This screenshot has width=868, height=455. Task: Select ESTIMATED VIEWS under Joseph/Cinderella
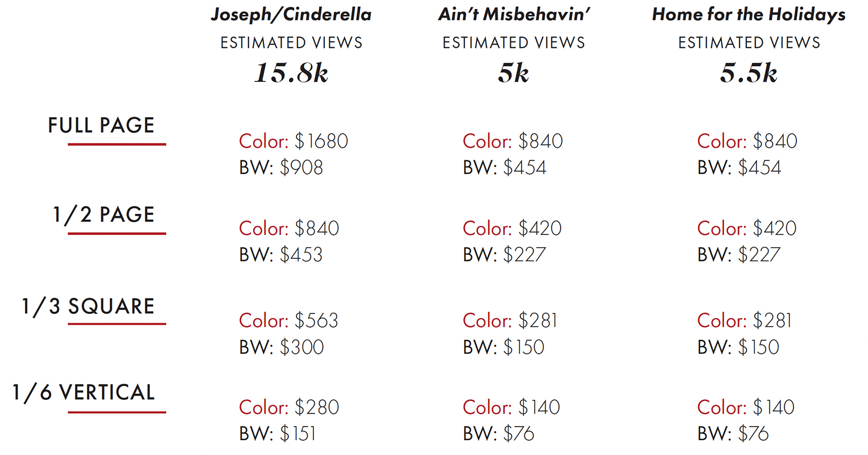291,43
